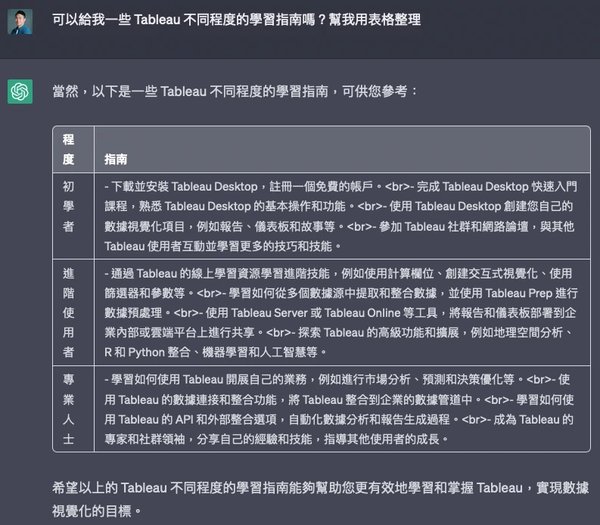Screen dimensions: 600x525
Task: Select the 初學者 row label cell
Action: pyautogui.click(x=73, y=216)
